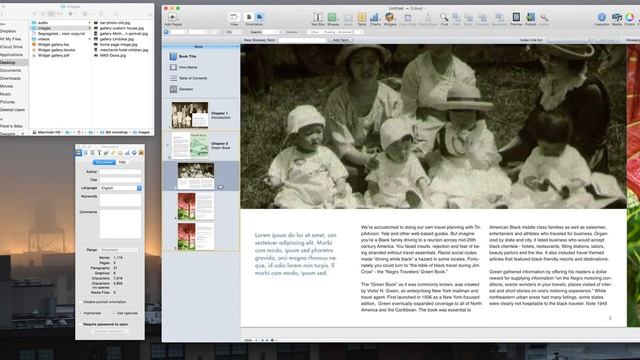Open the Shapes toolbar icon
The height and width of the screenshot is (360, 640).
(332, 17)
